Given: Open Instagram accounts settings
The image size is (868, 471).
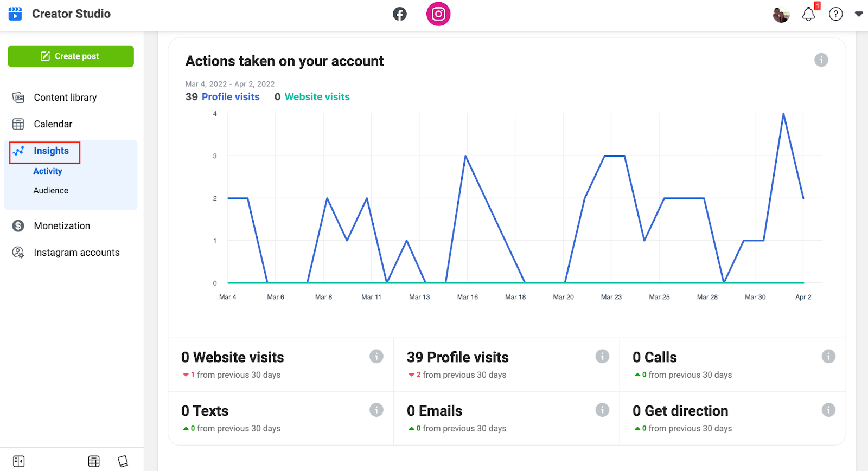Looking at the screenshot, I should click(x=76, y=253).
